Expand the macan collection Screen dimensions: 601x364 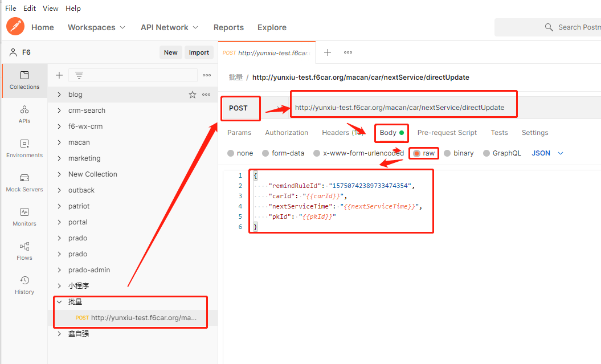click(x=59, y=142)
